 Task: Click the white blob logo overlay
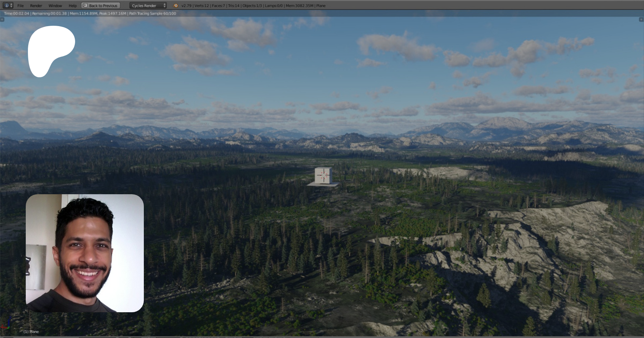click(48, 48)
